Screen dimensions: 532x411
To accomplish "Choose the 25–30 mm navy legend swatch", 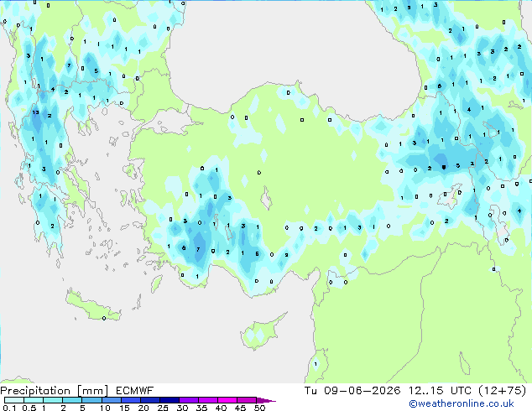I will coord(169,400).
